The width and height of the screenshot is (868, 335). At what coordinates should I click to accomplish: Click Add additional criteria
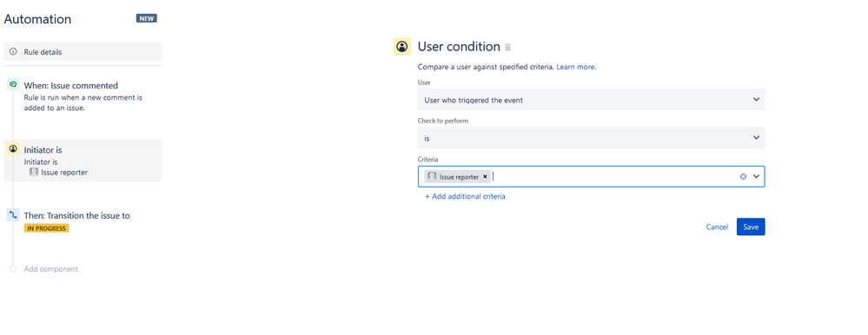pos(465,196)
